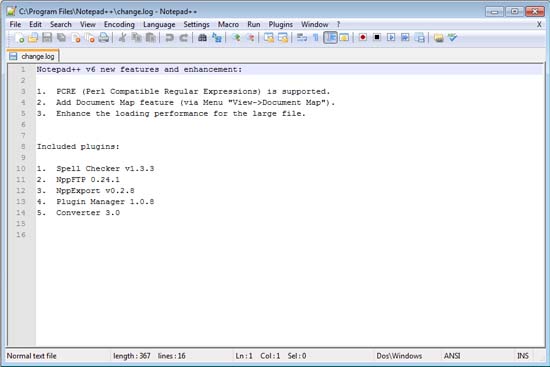Click the Close document toolbar icon
This screenshot has height=367, width=550.
76,38
